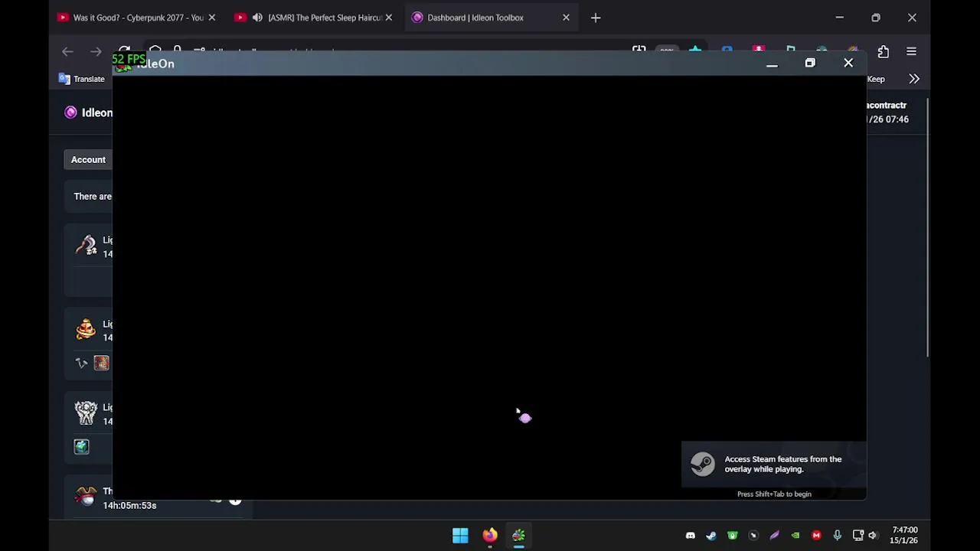Open the Translate bookmark
Image resolution: width=980 pixels, height=551 pixels.
point(82,79)
